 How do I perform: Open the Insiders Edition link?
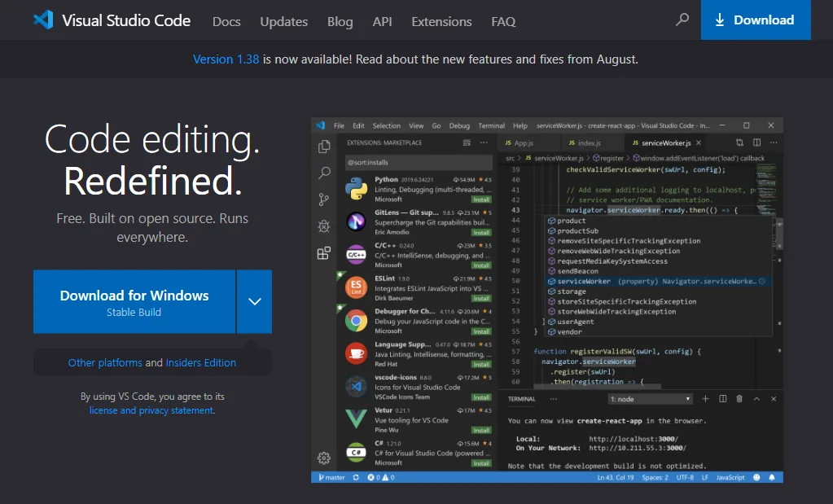tap(201, 362)
